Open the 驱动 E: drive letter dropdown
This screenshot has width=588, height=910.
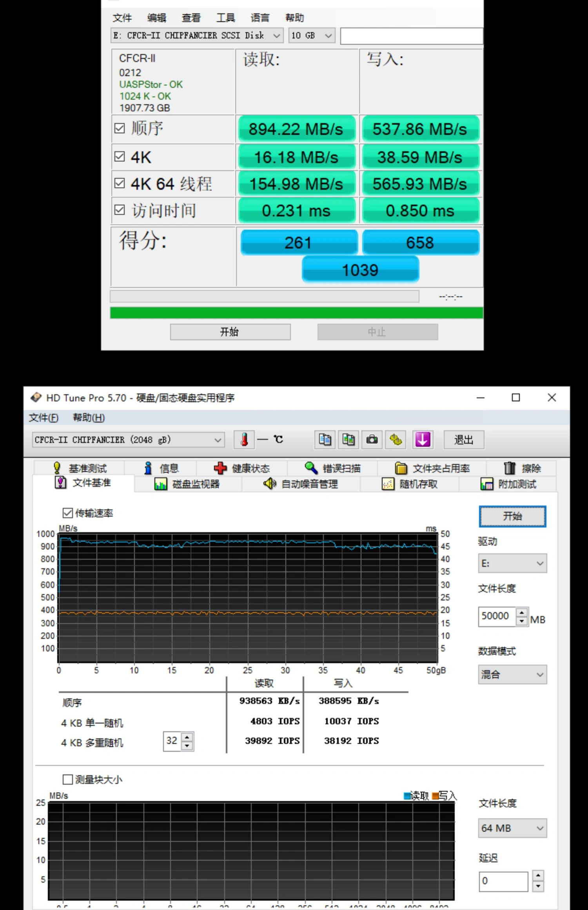[x=512, y=563]
